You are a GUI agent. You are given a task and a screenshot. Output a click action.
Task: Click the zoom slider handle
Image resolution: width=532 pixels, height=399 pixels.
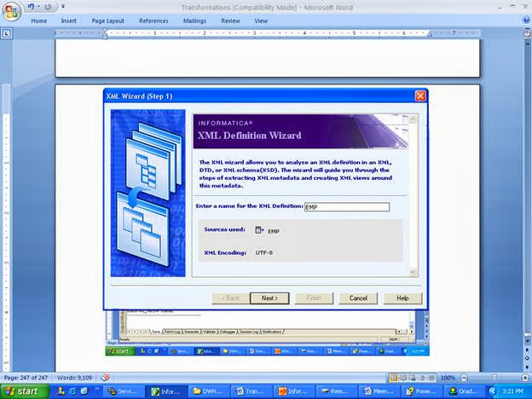point(494,378)
